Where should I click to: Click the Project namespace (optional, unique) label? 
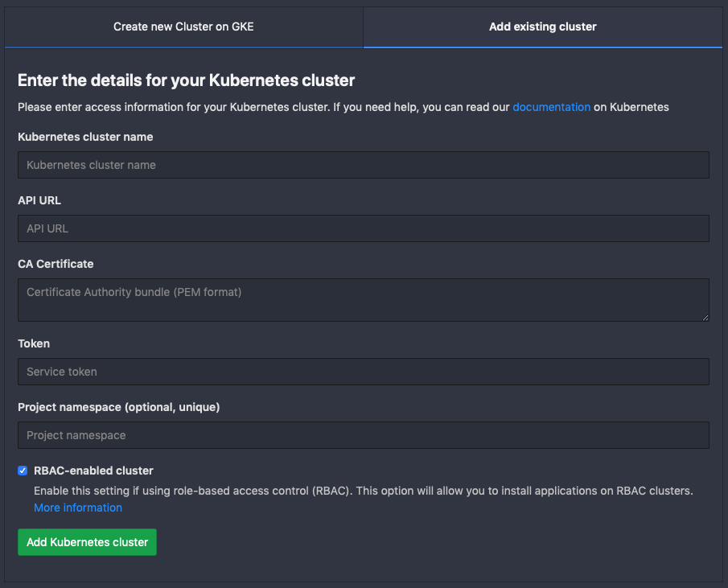click(x=118, y=407)
